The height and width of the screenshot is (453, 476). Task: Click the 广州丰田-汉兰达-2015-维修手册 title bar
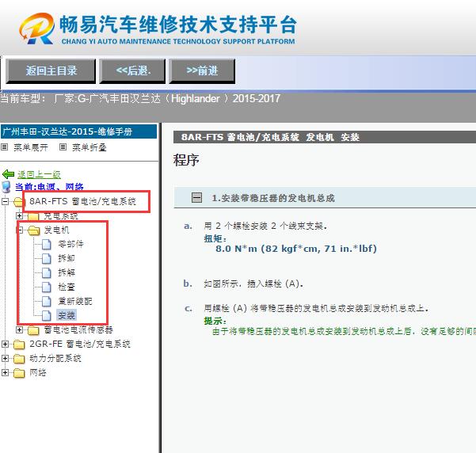[79, 131]
